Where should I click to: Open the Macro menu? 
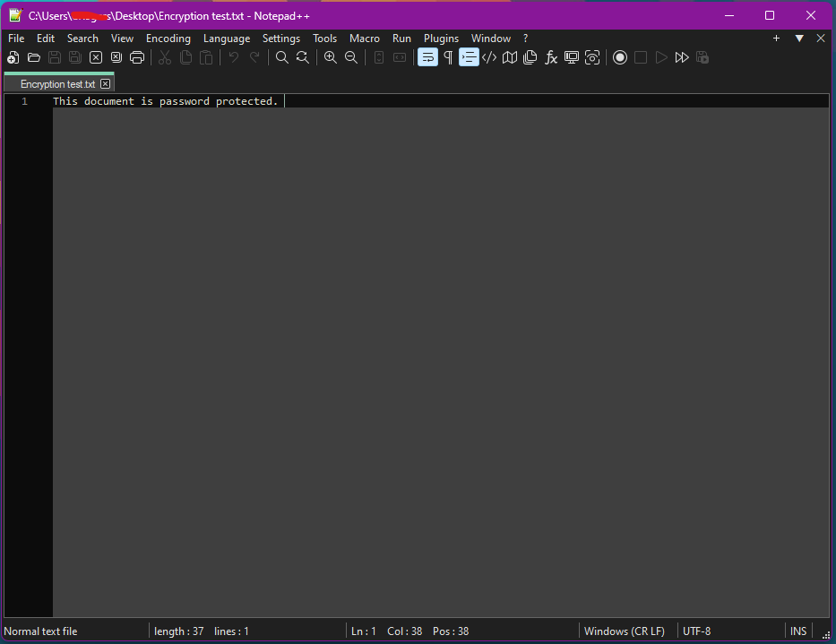click(x=365, y=39)
